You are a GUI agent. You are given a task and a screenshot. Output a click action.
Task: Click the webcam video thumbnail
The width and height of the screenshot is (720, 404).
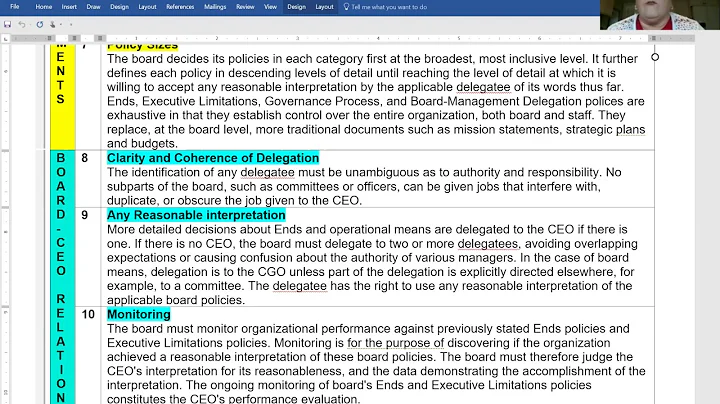pos(660,15)
